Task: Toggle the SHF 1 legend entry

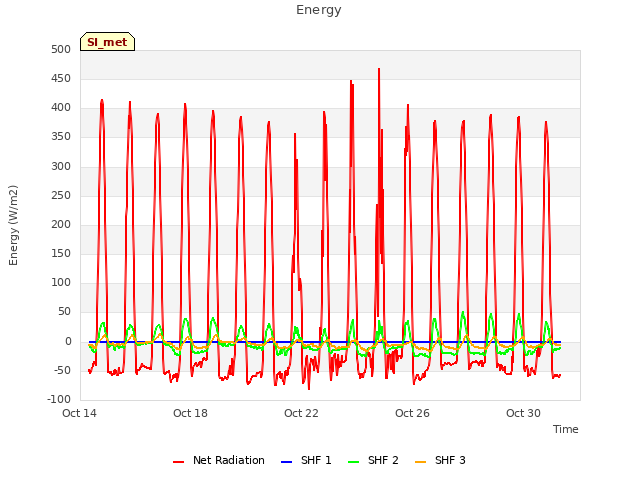Action: click(306, 460)
